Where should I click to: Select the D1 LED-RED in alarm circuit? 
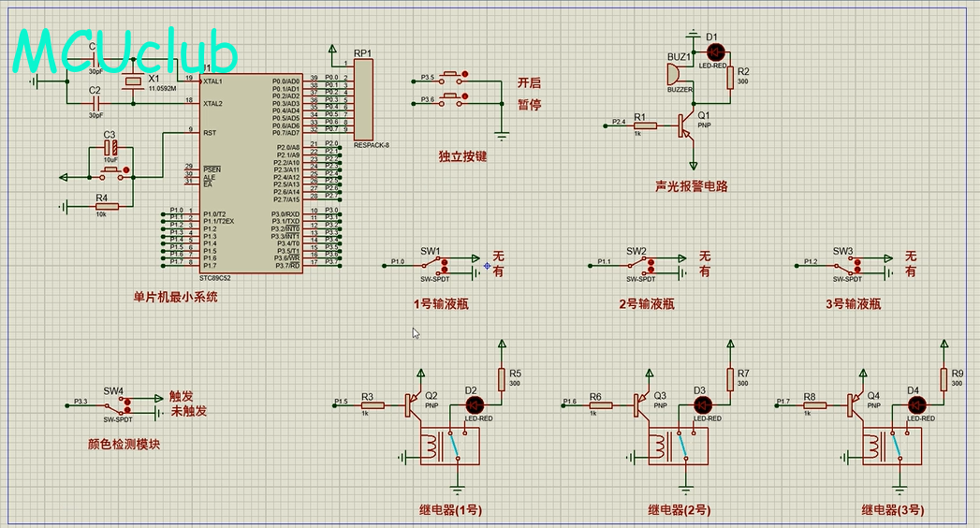click(x=716, y=51)
